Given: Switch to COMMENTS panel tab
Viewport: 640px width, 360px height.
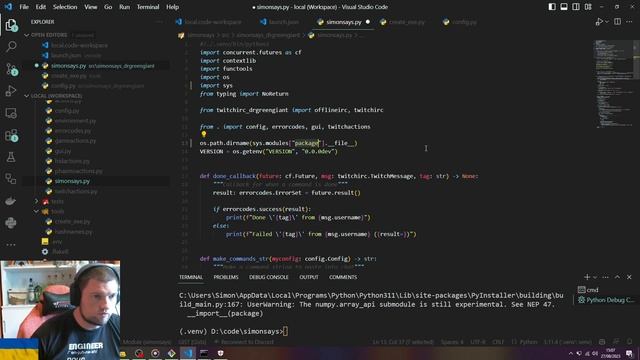Looking at the screenshot, I should [x=343, y=277].
